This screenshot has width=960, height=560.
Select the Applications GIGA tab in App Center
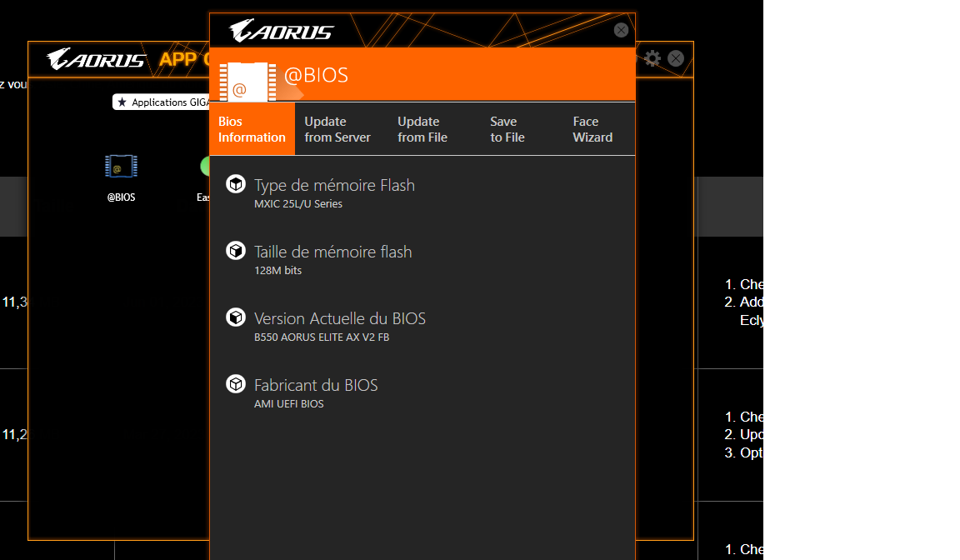pos(162,102)
